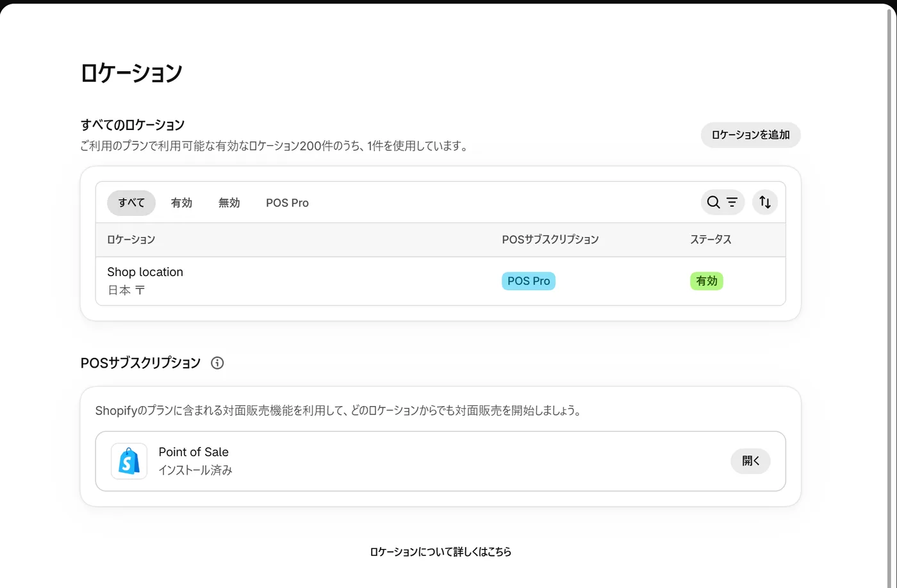Screen dimensions: 897x588
Task: Click the インストール済み label
Action: point(195,470)
